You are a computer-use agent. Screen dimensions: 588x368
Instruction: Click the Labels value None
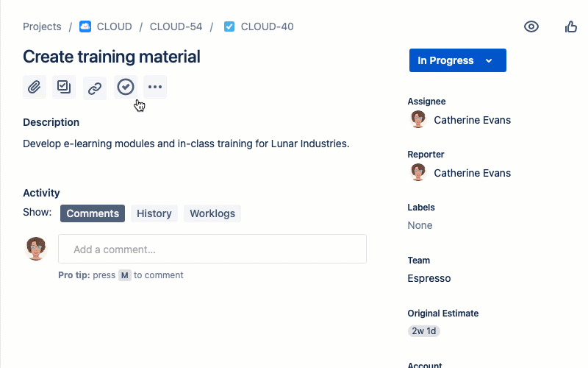[420, 225]
